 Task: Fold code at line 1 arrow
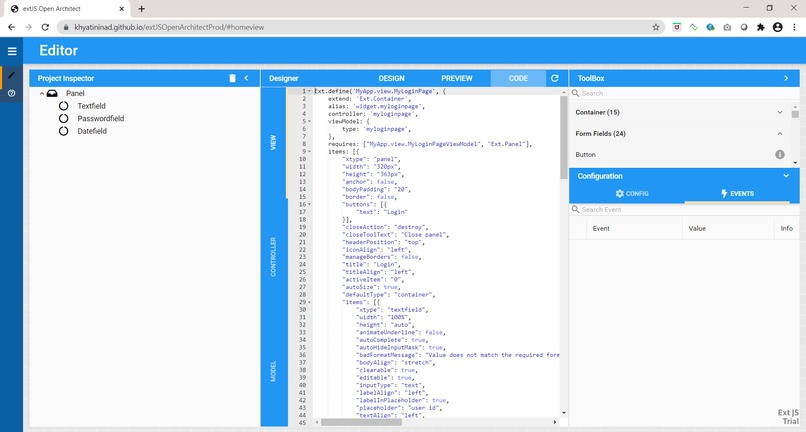(x=309, y=91)
